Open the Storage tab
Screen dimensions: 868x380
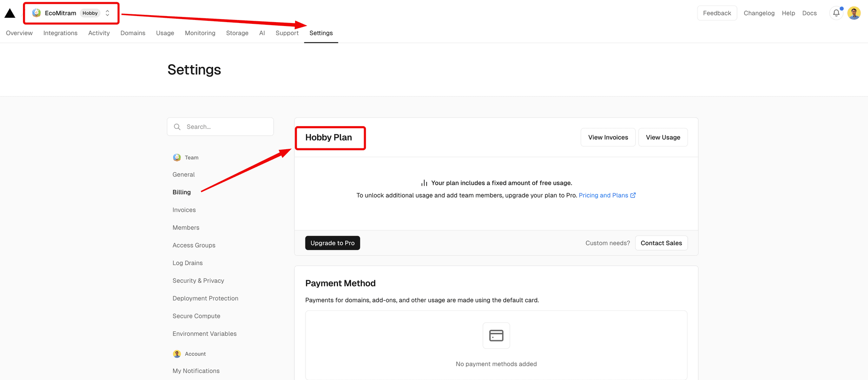(x=237, y=33)
